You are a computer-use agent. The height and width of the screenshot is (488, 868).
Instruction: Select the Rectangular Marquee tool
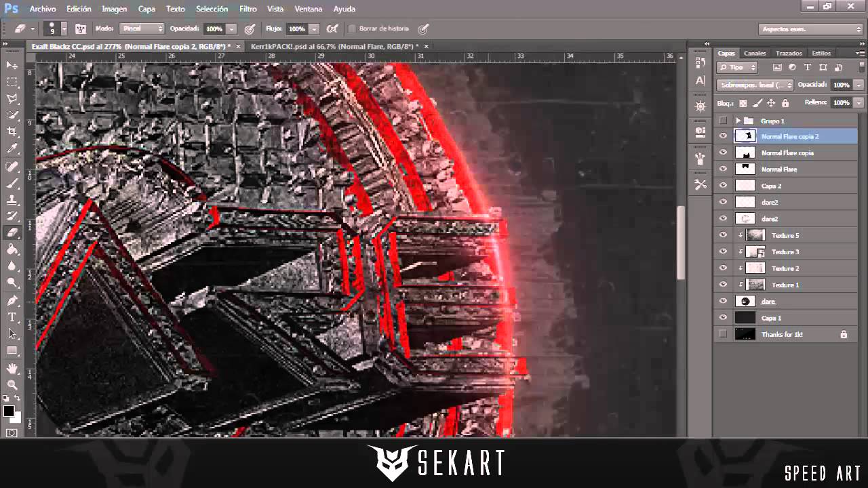coord(12,82)
